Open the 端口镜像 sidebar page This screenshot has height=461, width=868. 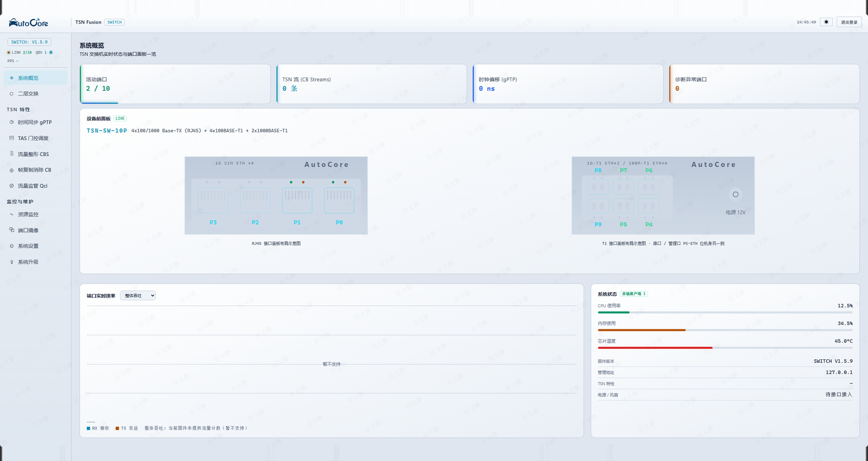pos(35,230)
